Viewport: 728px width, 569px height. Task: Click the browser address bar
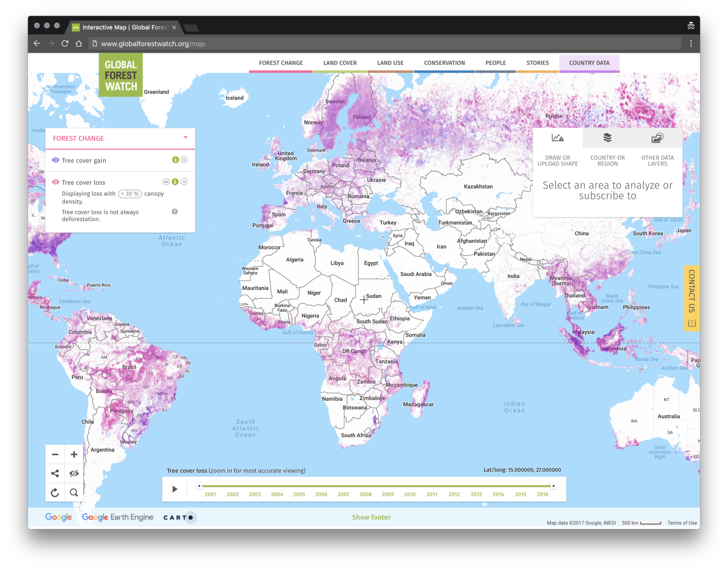385,43
